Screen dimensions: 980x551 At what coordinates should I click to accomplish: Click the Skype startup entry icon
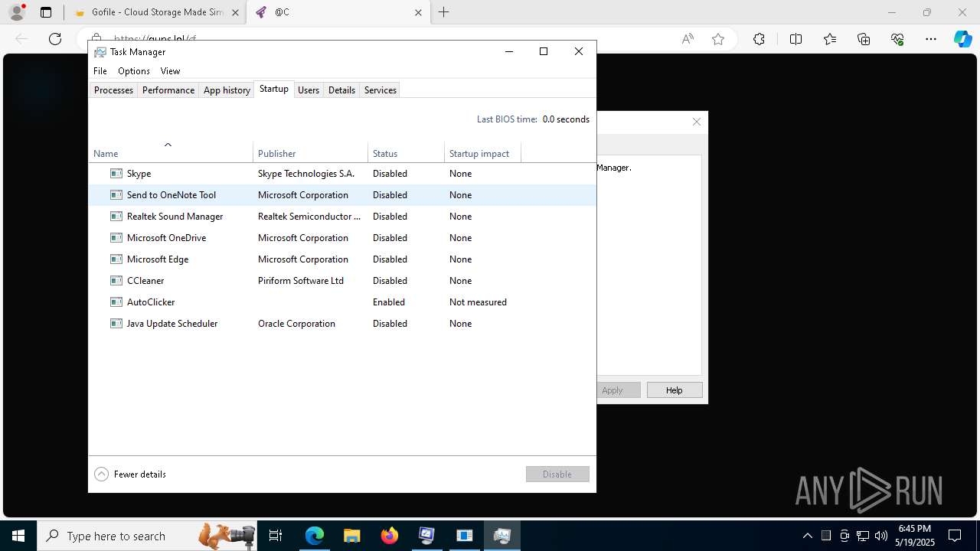[x=116, y=174]
